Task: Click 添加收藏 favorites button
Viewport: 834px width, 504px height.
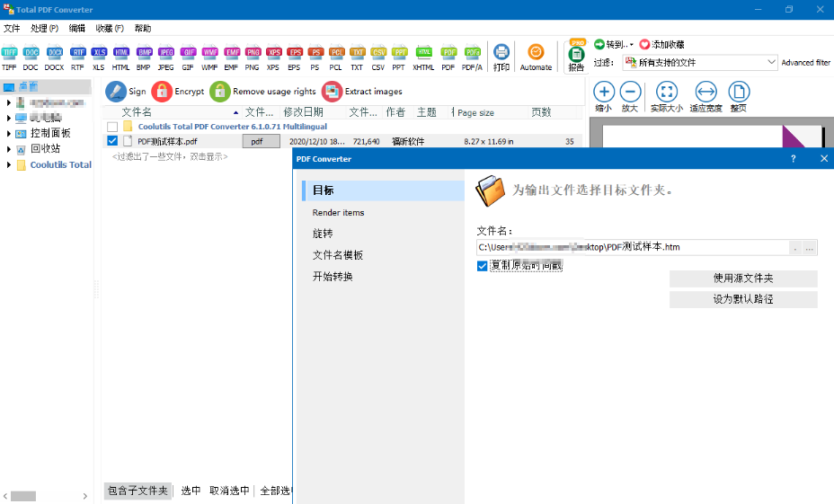Action: (662, 45)
